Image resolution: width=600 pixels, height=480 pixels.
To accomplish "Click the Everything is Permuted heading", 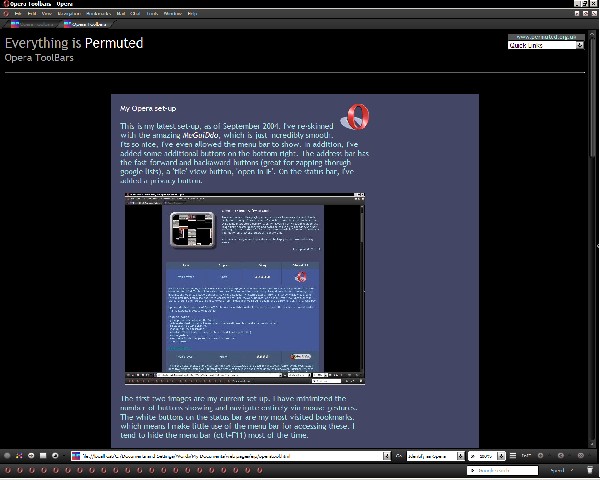I will (x=74, y=43).
